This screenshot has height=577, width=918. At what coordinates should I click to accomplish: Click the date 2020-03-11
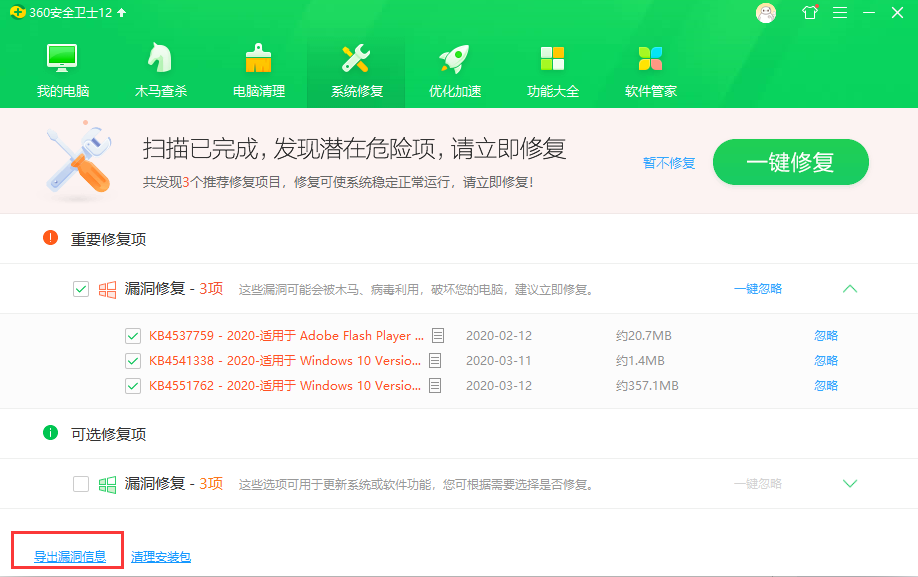(499, 361)
